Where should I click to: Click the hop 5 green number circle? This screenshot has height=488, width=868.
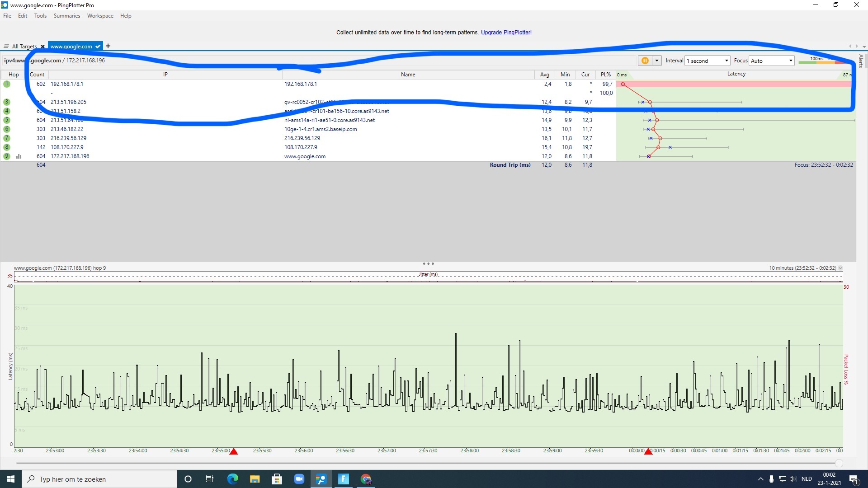coord(7,120)
